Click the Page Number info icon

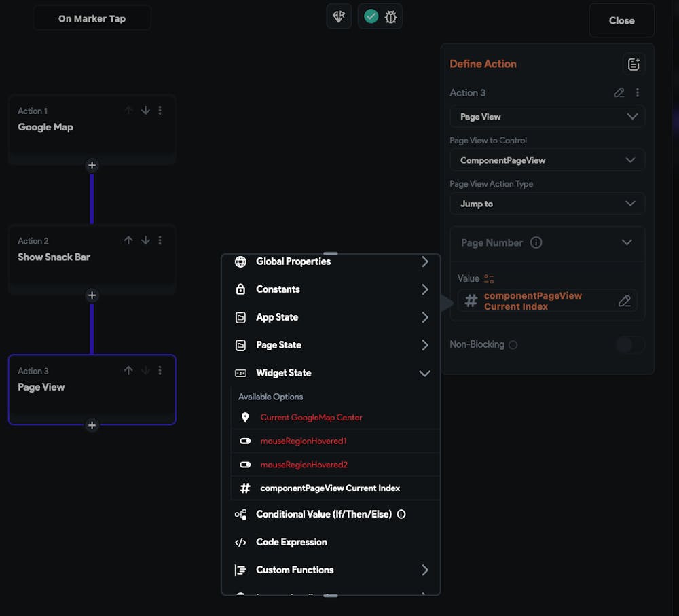coord(536,242)
